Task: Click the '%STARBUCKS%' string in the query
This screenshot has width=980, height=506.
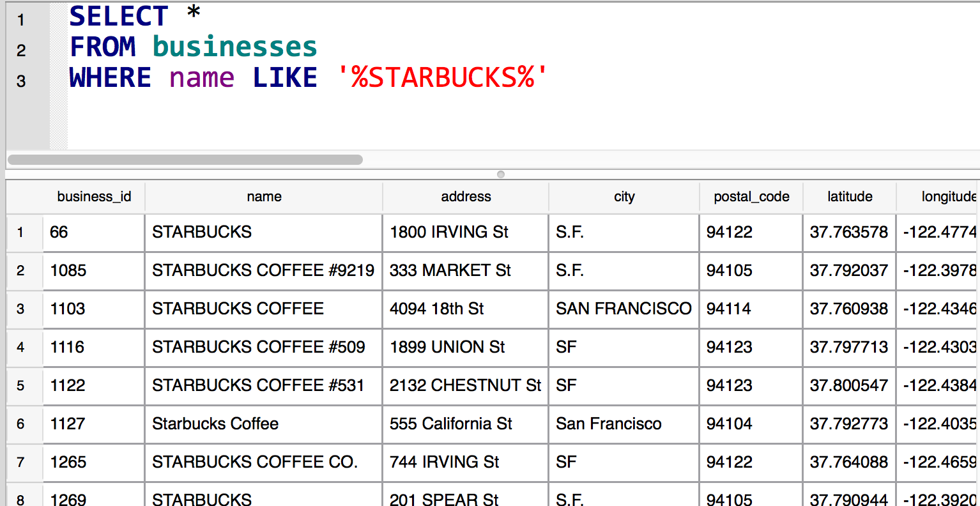Action: tap(442, 78)
